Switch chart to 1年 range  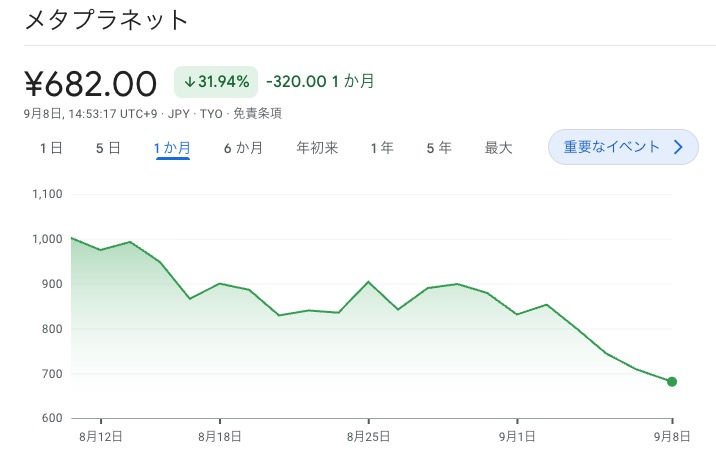coord(381,148)
